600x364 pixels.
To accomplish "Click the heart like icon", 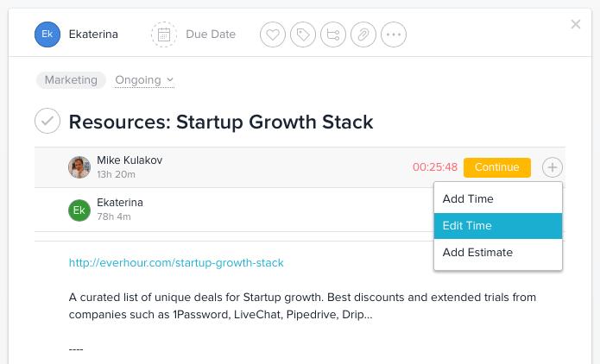I will pos(273,35).
